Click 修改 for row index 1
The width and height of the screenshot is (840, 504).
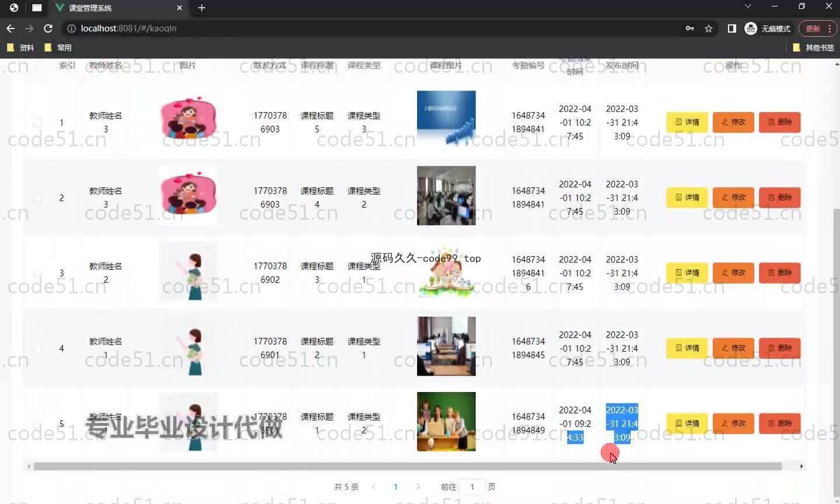pos(733,122)
